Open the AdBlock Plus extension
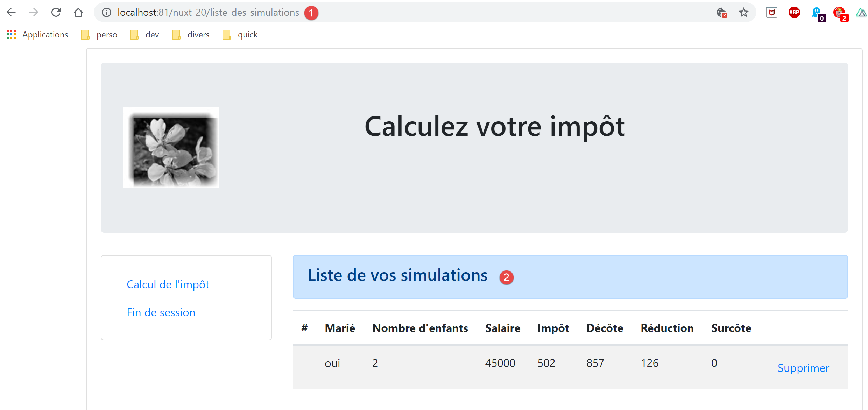This screenshot has width=868, height=410. coord(794,13)
